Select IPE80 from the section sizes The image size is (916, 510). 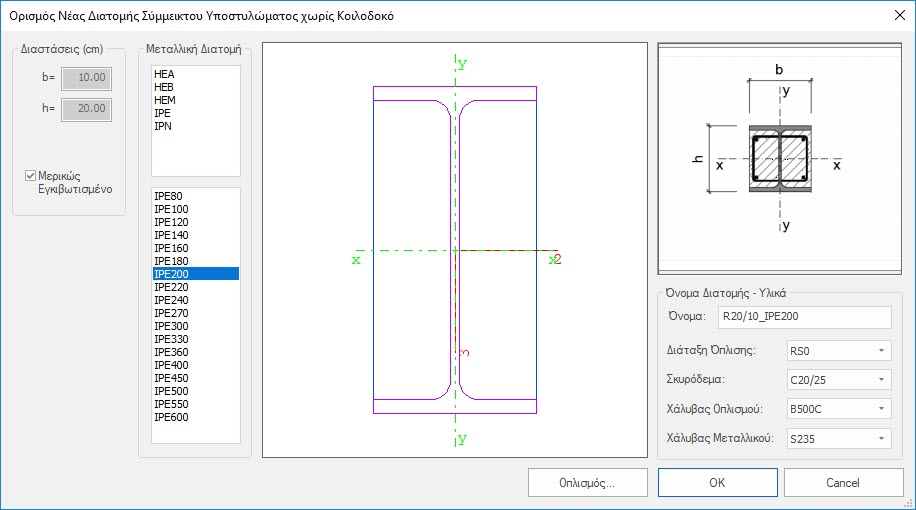click(x=168, y=196)
